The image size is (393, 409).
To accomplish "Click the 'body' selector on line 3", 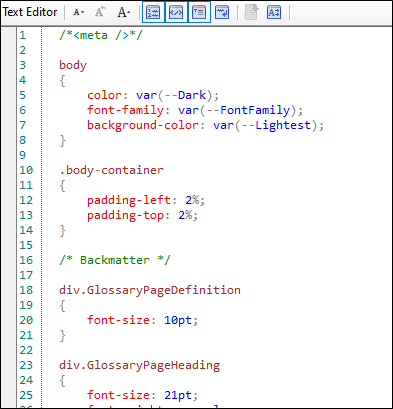I will [73, 65].
